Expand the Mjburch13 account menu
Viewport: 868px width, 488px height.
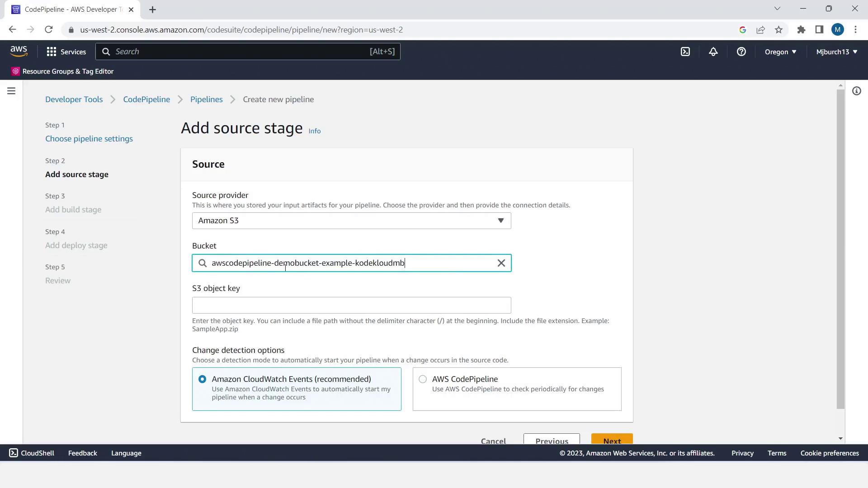click(836, 52)
